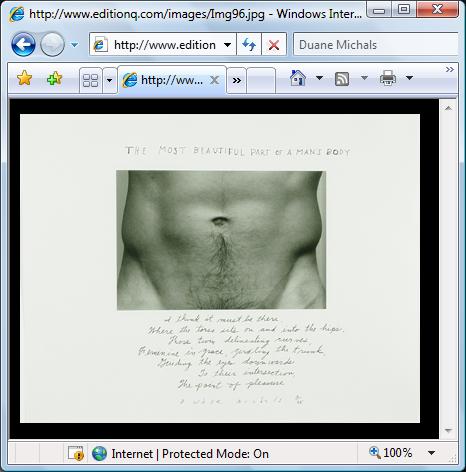Click the zoom magnifier 100% button
Image resolution: width=466 pixels, height=472 pixels.
pos(390,453)
